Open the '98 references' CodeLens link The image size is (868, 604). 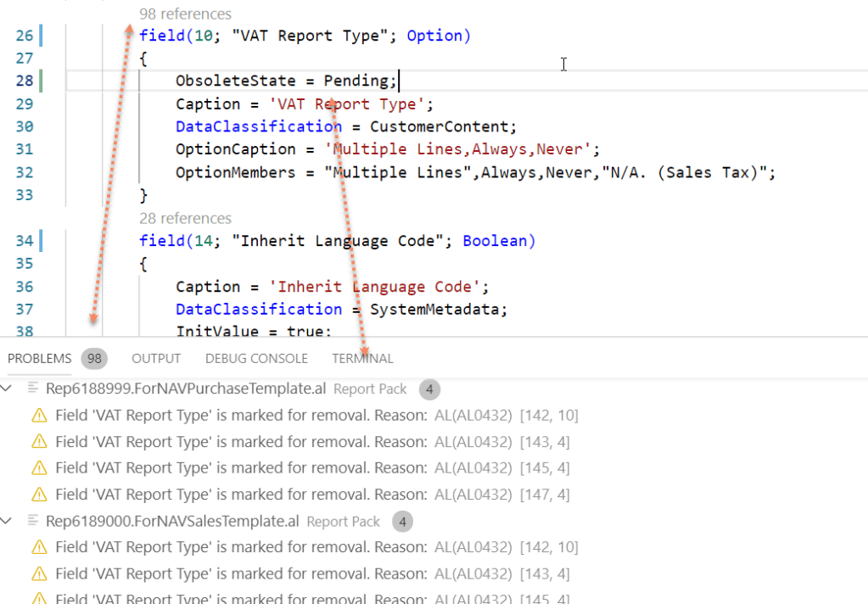click(x=185, y=14)
